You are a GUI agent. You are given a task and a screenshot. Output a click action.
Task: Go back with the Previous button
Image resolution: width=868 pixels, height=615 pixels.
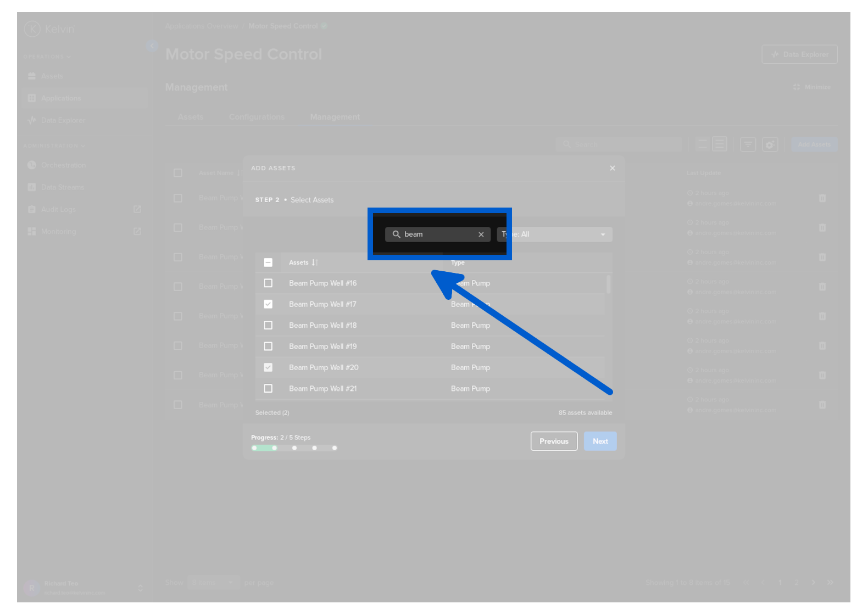(x=554, y=441)
